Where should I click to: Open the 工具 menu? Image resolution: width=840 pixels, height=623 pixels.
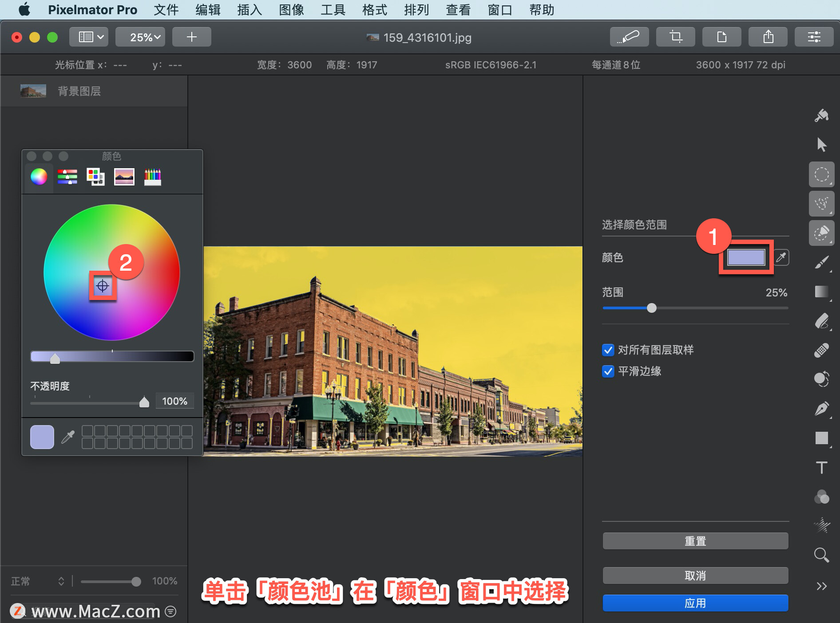[332, 10]
